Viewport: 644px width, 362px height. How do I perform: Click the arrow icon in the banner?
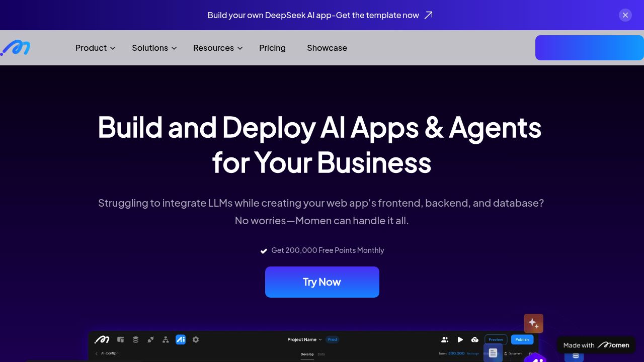pos(428,15)
